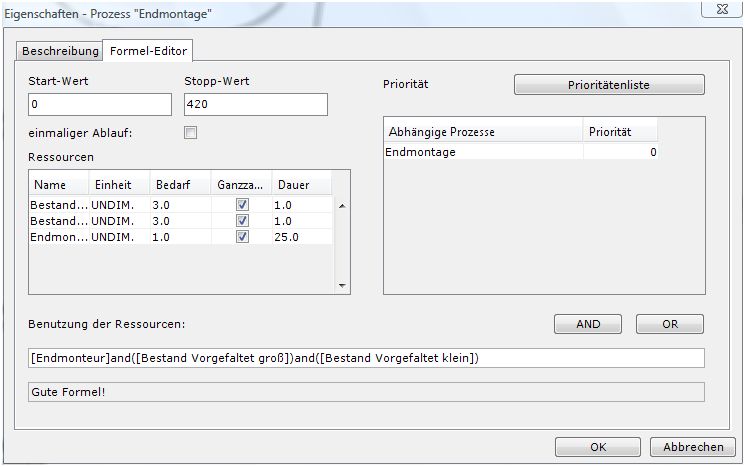Switch to the Beschreibung tab

click(x=60, y=50)
